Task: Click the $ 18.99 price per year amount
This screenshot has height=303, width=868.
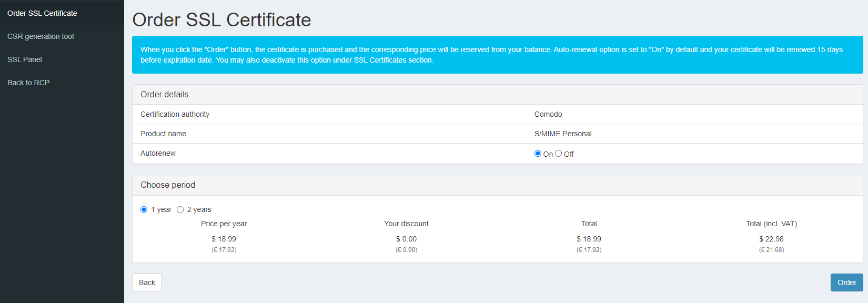Action: pyautogui.click(x=224, y=239)
